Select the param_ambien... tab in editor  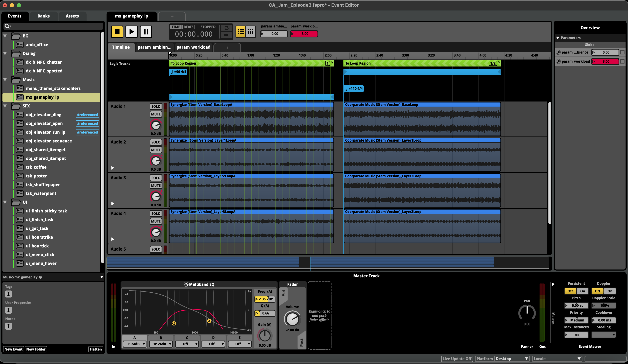click(x=154, y=47)
